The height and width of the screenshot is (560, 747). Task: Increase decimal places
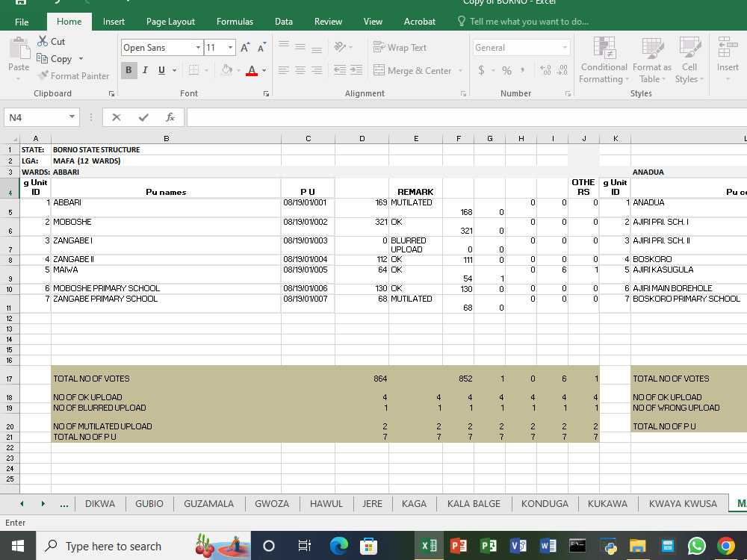coord(545,70)
